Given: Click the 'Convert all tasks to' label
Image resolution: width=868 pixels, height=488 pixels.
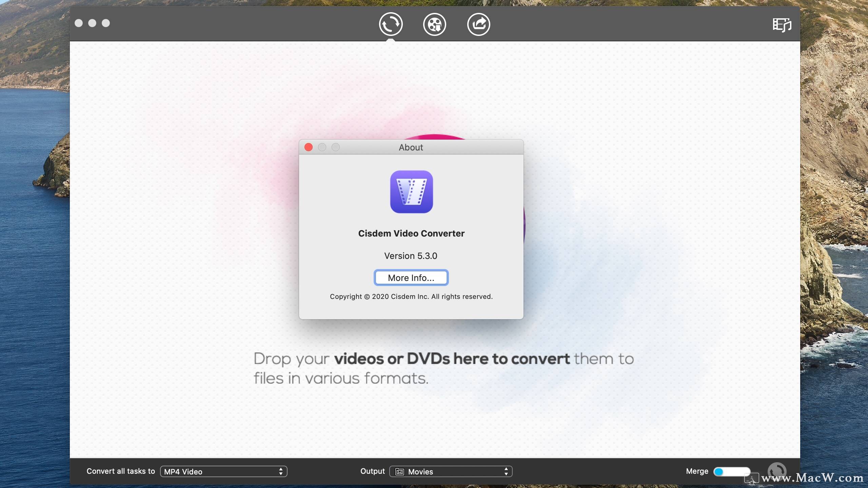Looking at the screenshot, I should coord(121,471).
